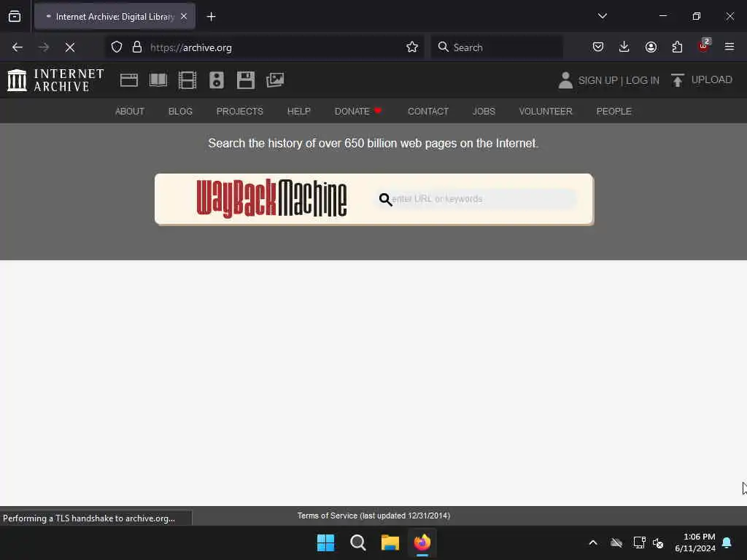Open the JOBS link
Viewport: 747px width, 560px height.
(x=484, y=112)
